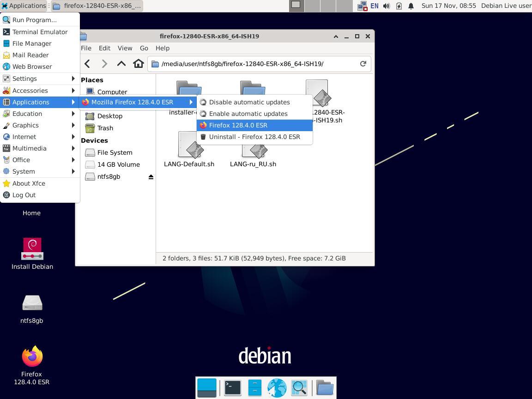The image size is (532, 399).
Task: Click ntfs8gb drive desktop icon
Action: point(32,309)
